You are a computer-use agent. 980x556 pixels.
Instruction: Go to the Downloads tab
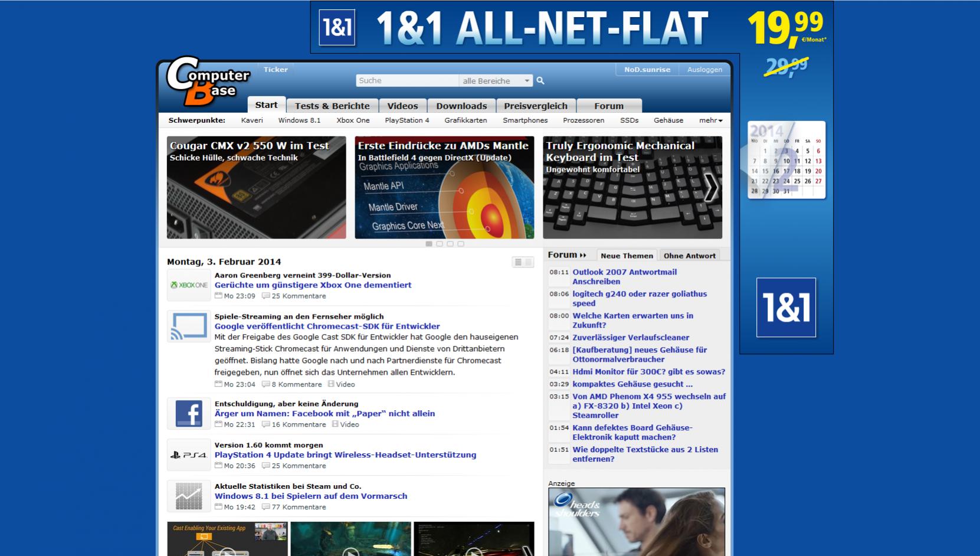[x=461, y=106]
